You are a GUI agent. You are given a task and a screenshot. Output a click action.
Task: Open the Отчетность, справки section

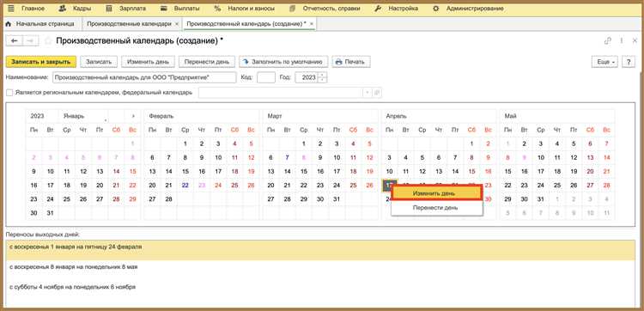pyautogui.click(x=325, y=9)
